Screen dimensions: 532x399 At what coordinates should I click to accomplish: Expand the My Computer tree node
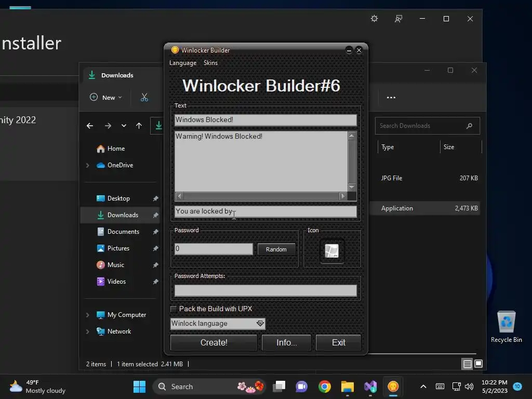click(x=87, y=315)
